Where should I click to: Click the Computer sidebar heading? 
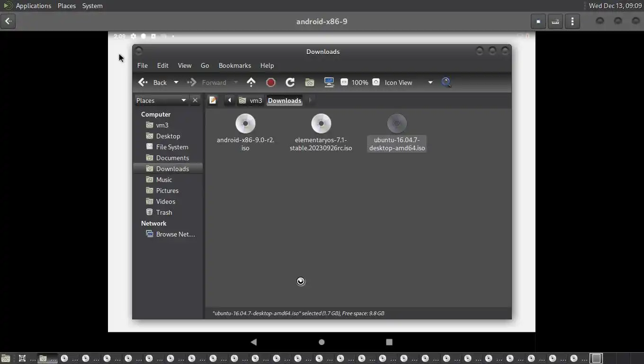[156, 114]
